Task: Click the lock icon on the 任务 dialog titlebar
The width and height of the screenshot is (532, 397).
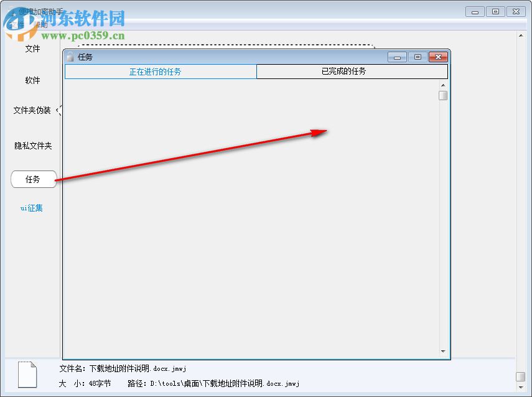Action: point(70,57)
